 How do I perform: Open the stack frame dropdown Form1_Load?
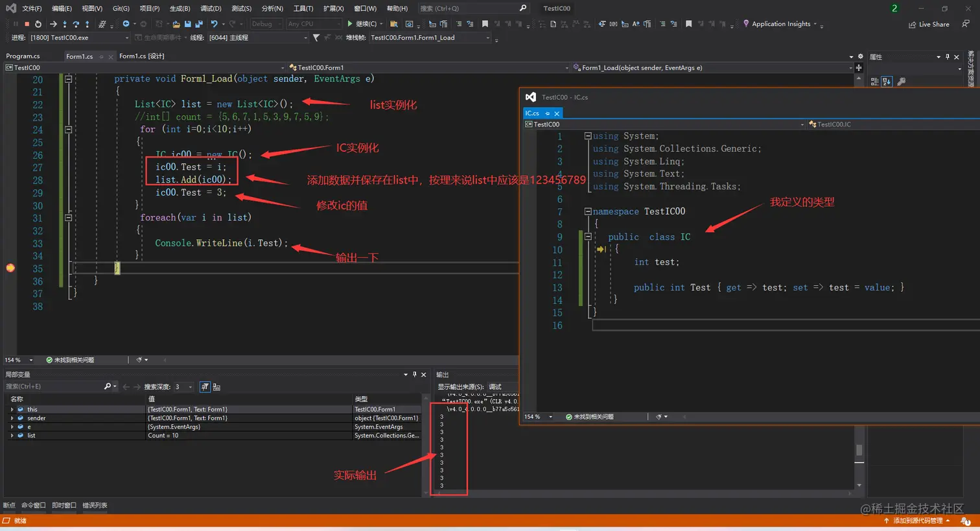tap(430, 38)
